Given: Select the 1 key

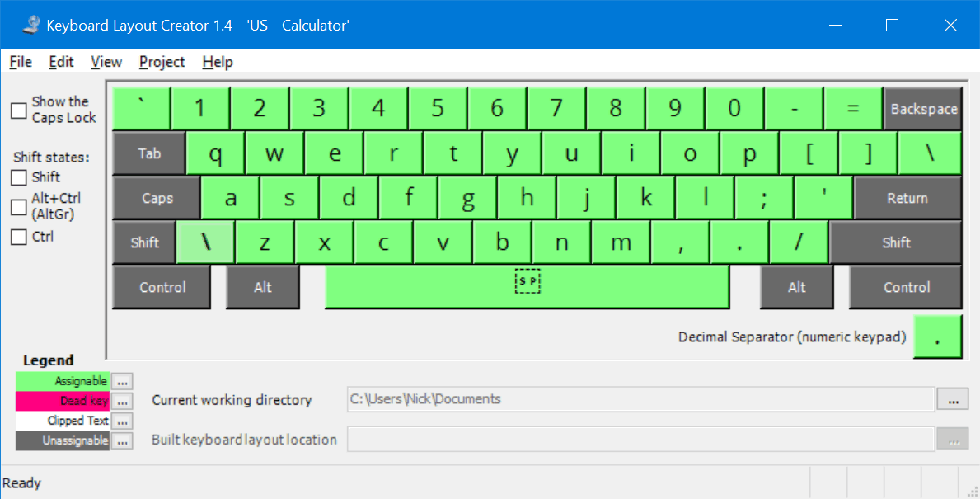Looking at the screenshot, I should [x=200, y=108].
